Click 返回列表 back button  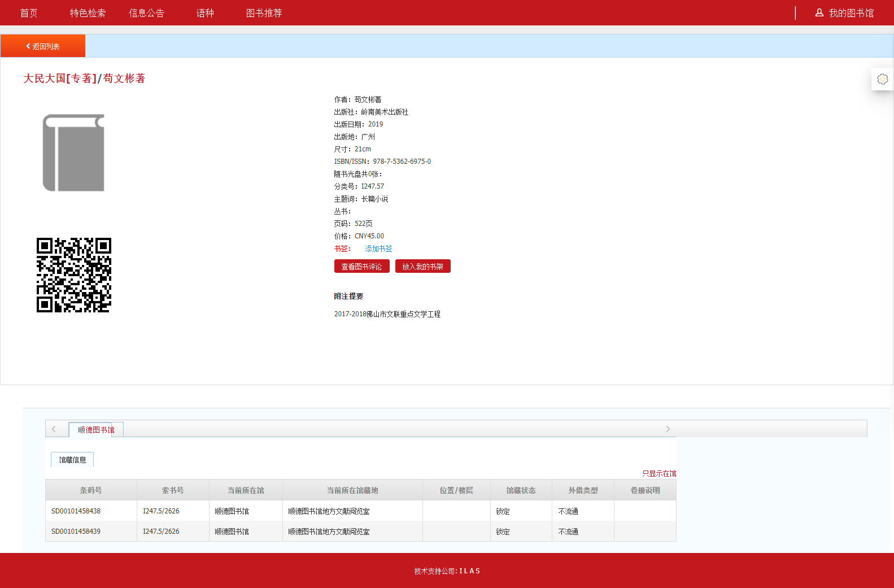[43, 46]
